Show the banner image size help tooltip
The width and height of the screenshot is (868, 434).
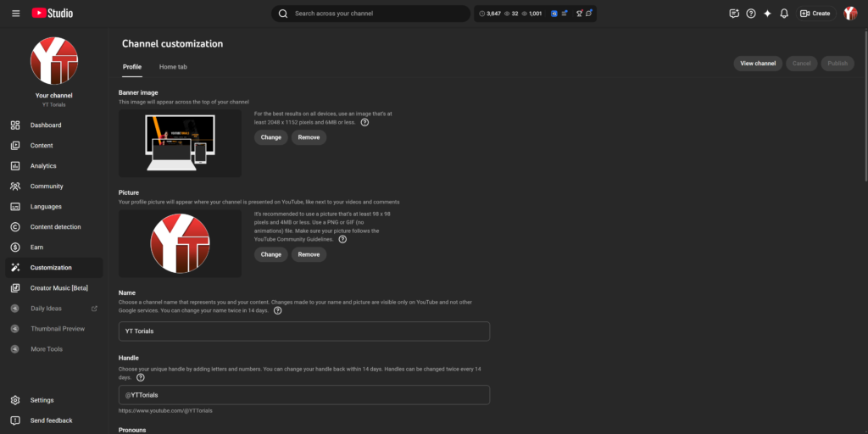click(364, 122)
